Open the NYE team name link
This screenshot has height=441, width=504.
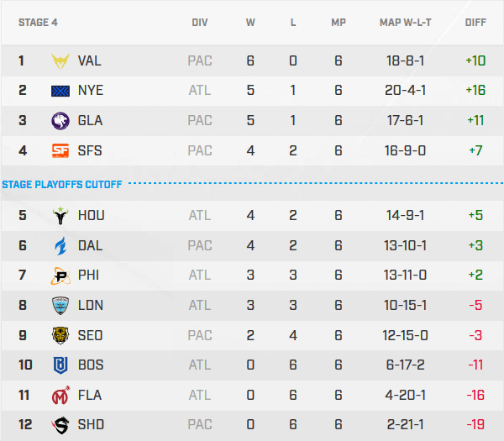point(90,91)
